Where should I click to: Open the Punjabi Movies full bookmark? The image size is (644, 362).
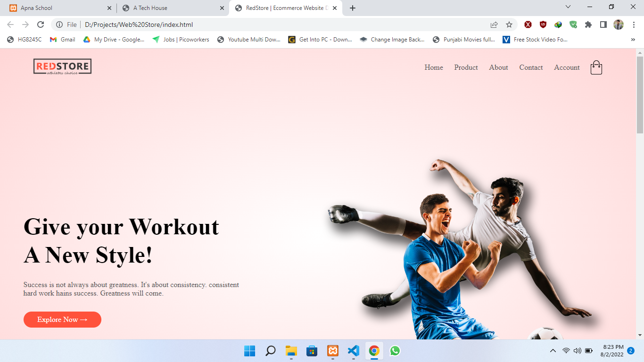(464, 40)
